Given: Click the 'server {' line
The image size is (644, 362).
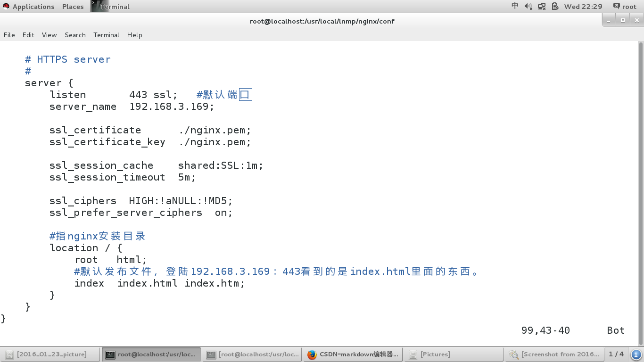Looking at the screenshot, I should [x=49, y=83].
